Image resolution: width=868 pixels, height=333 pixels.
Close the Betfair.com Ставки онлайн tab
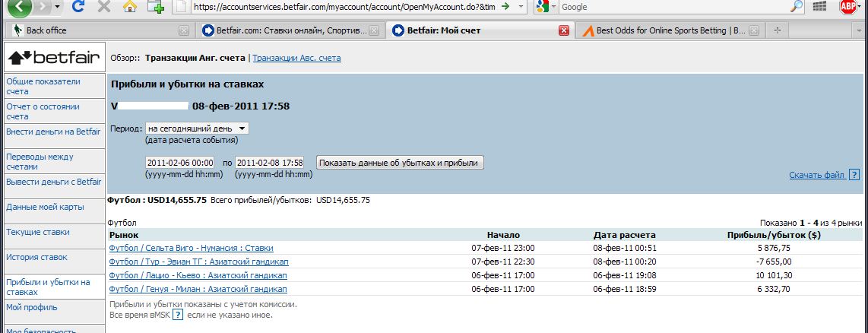[374, 30]
